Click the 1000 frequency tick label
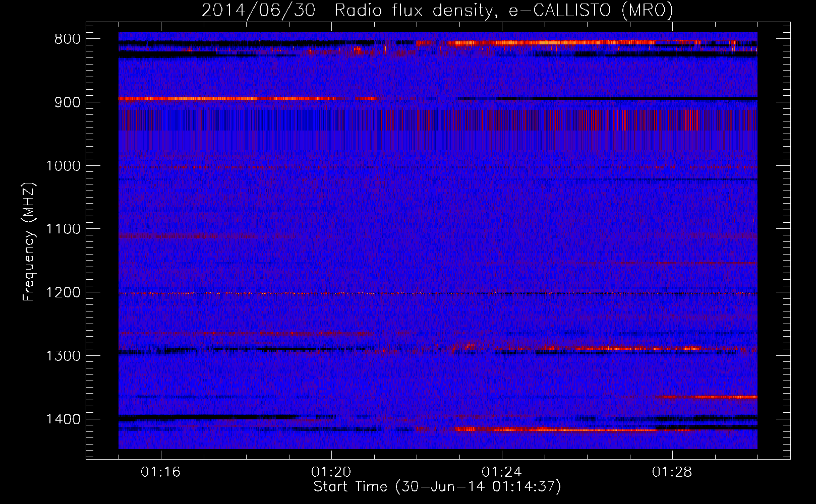The width and height of the screenshot is (816, 504). [x=63, y=166]
